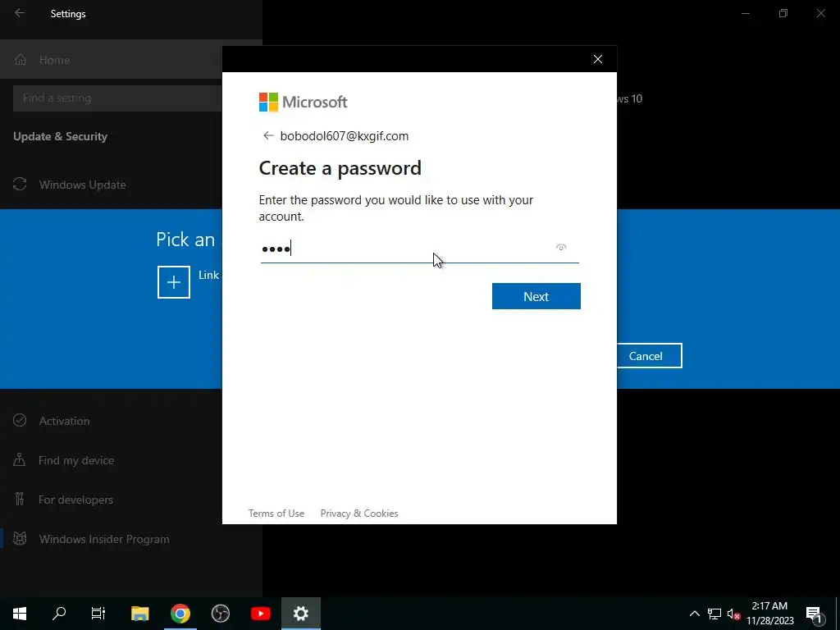Click the Find my device icon
Image resolution: width=840 pixels, height=630 pixels.
[20, 459]
